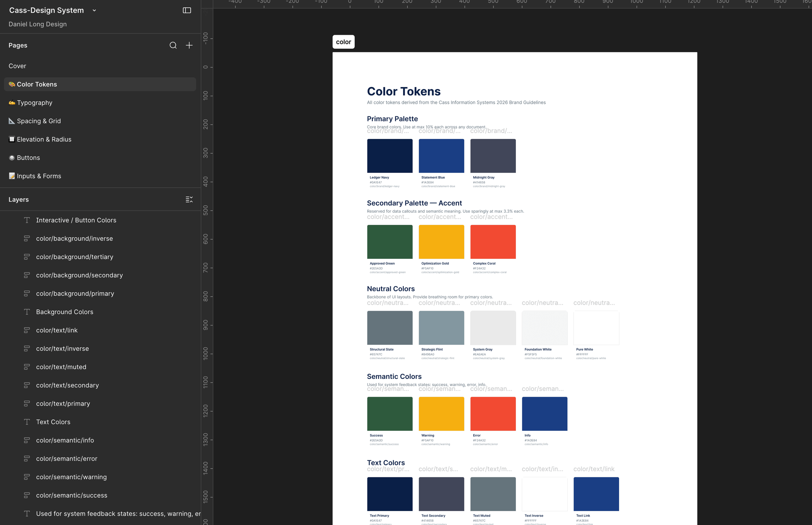Viewport: 812px width, 525px height.
Task: Click the Cass-Design System file title
Action: coord(46,10)
